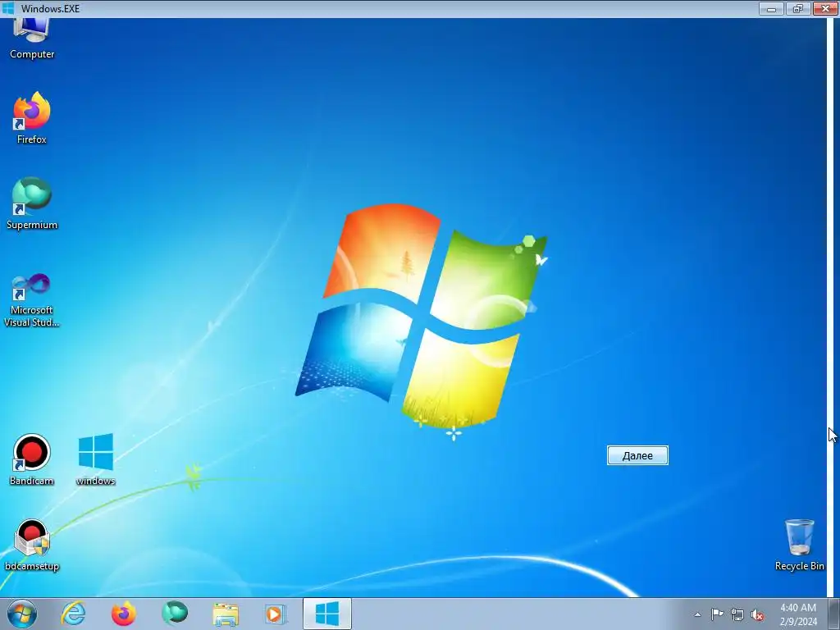
Task: Open the Computer desktop icon
Action: 32,39
